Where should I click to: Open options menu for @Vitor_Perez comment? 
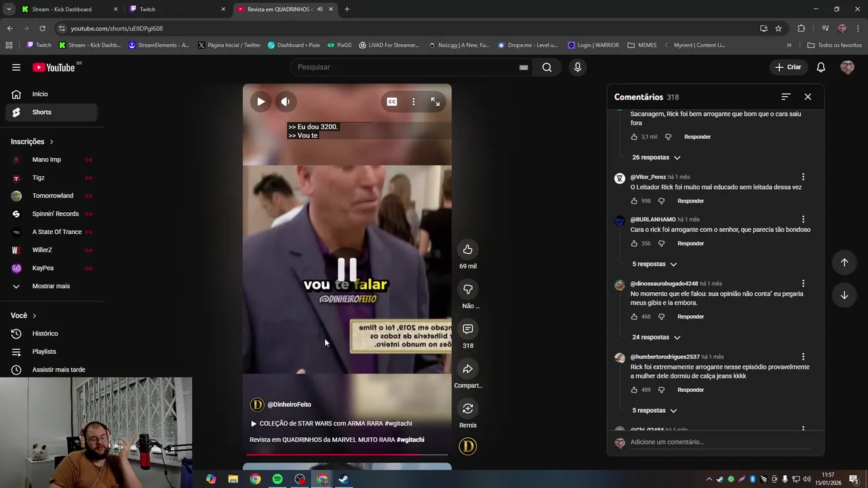click(x=803, y=177)
